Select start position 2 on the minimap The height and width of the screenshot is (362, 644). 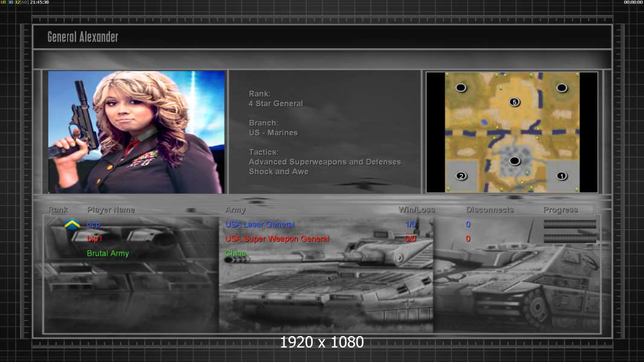pos(461,176)
